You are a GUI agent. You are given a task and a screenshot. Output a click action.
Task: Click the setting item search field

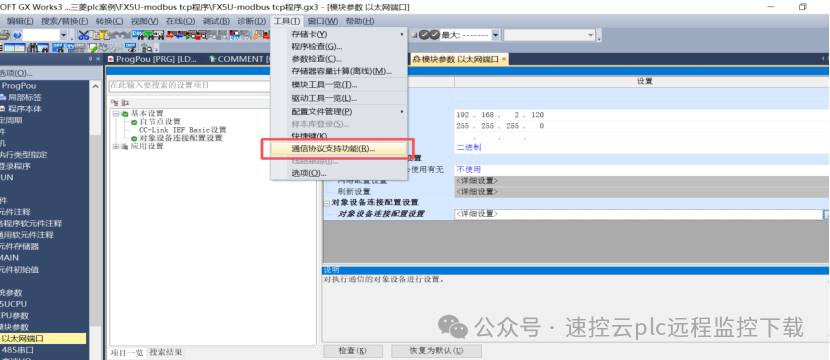click(190, 85)
